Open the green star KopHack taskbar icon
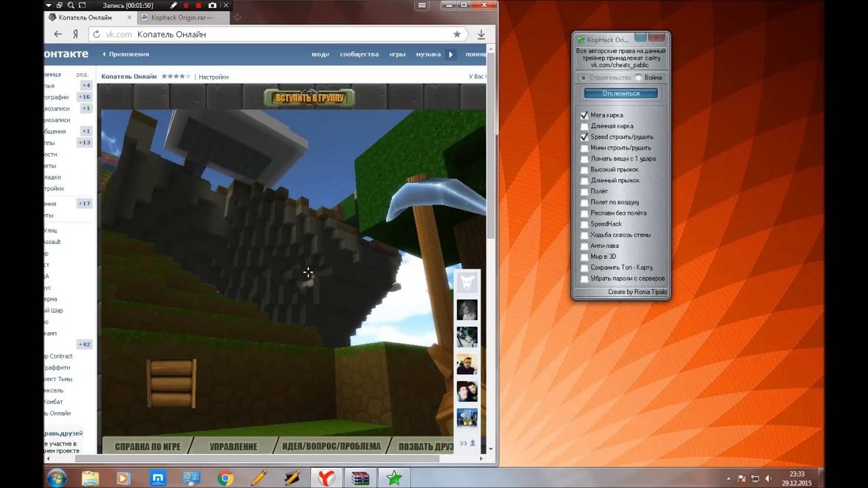This screenshot has width=868, height=488. tap(393, 478)
